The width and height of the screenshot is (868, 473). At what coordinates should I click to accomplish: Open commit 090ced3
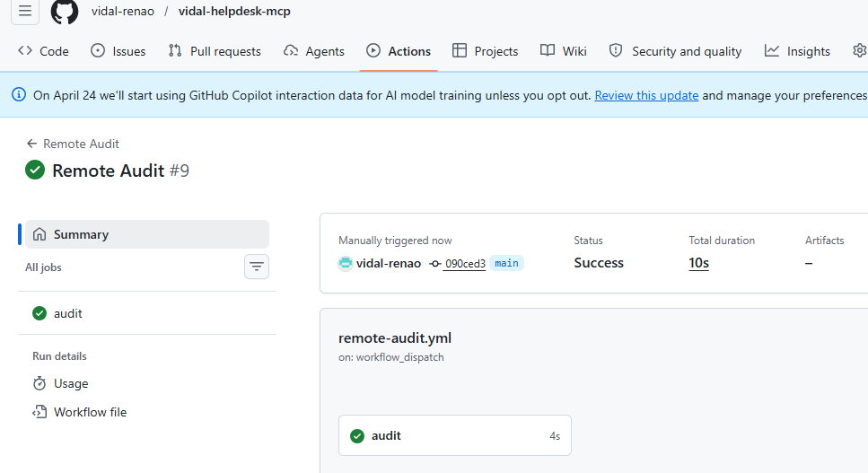point(465,264)
